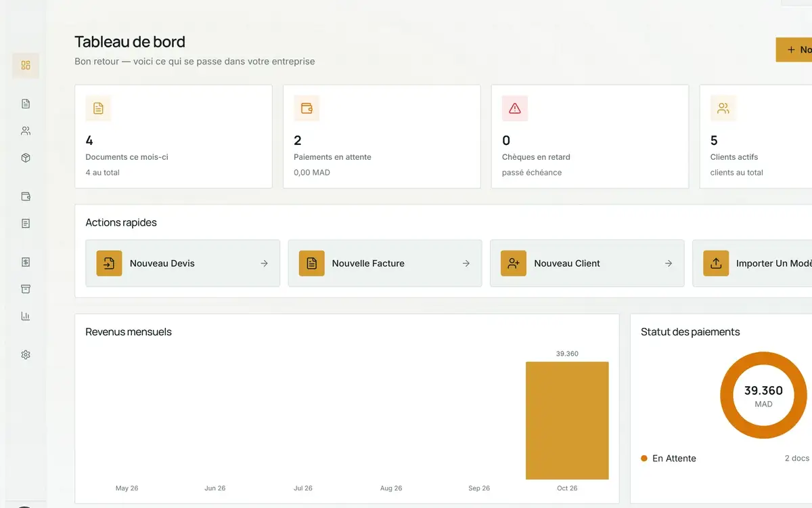Click the May 26 axis label
Viewport: 812px width, 508px height.
(x=127, y=488)
